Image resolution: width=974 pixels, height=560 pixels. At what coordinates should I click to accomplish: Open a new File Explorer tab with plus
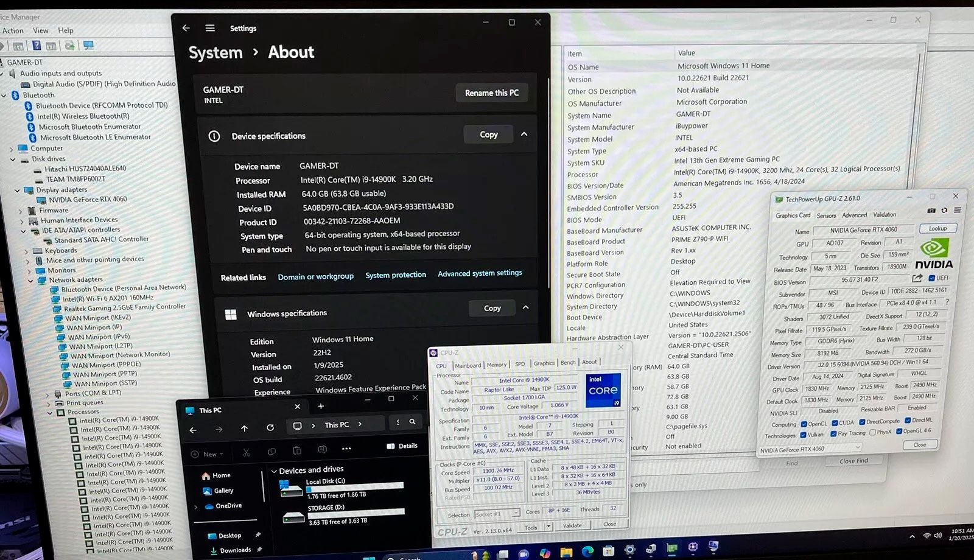321,406
